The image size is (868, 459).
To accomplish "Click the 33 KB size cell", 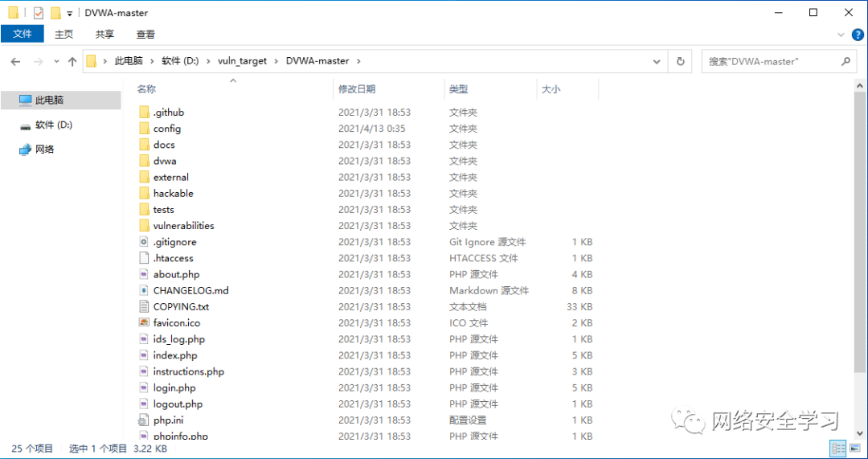I will [579, 307].
